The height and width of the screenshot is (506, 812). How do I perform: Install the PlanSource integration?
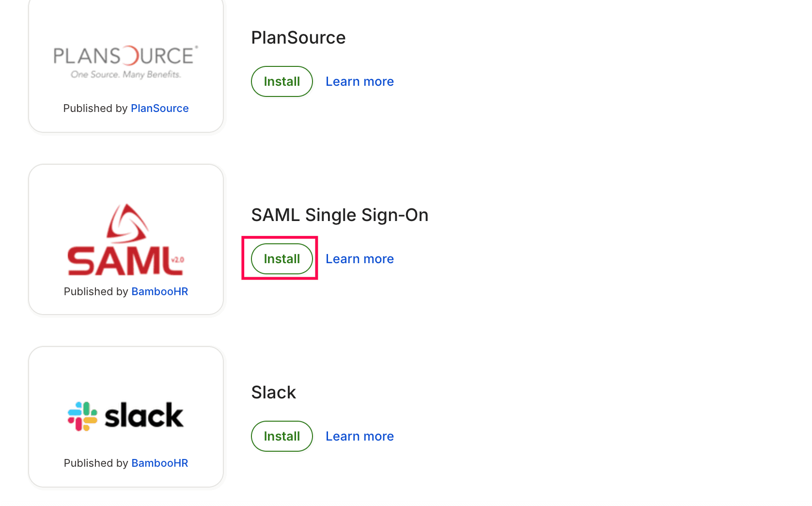pos(281,81)
